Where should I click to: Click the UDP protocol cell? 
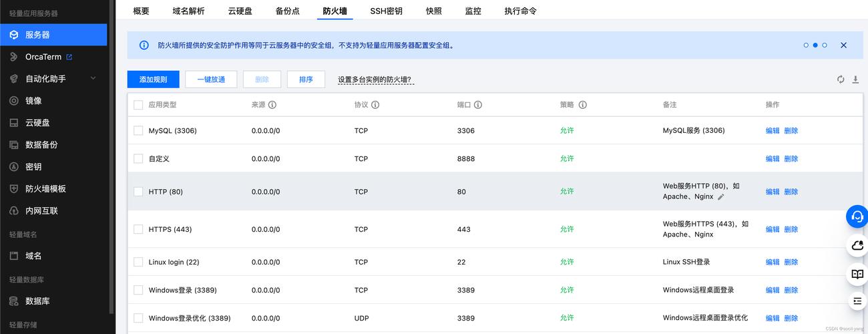tap(361, 318)
